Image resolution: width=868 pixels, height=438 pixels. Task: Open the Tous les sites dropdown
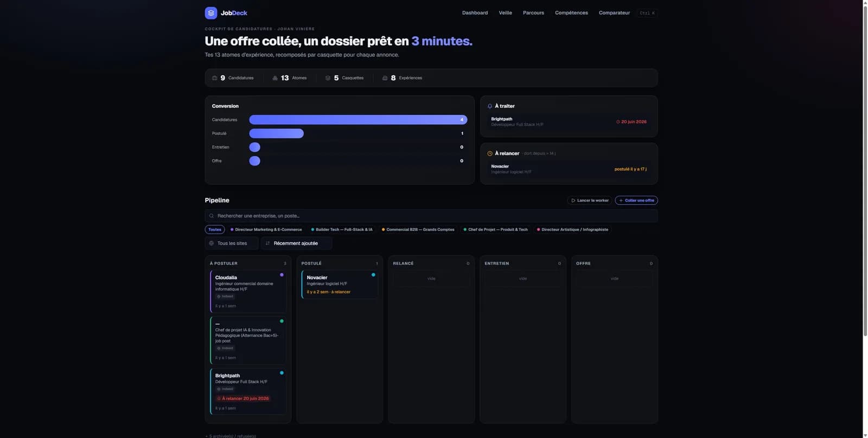tap(232, 243)
